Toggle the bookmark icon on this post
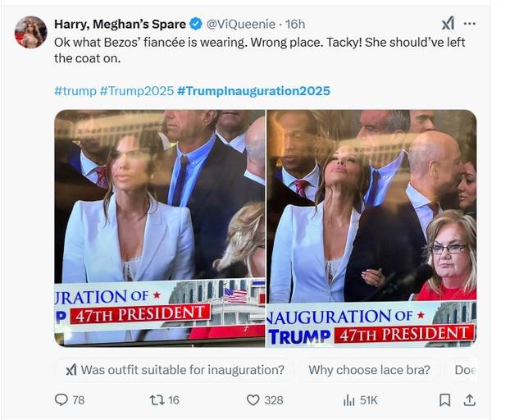Image resolution: width=510 pixels, height=420 pixels. 444,400
